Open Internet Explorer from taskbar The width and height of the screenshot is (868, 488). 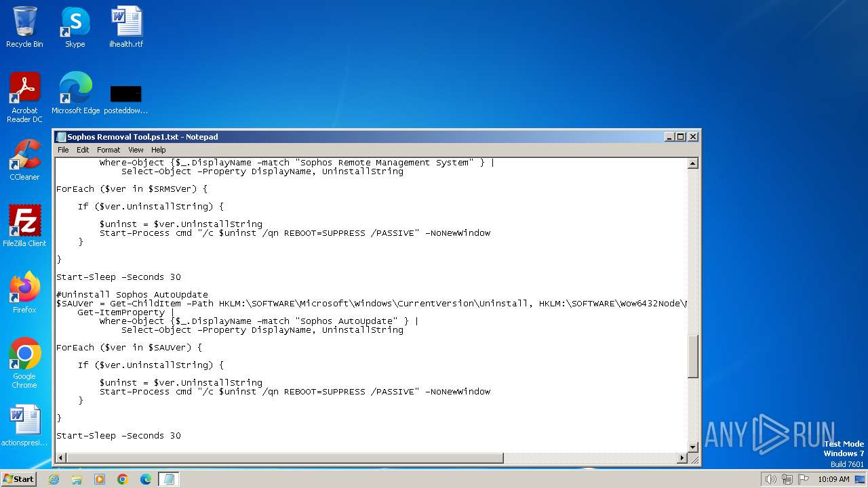pos(54,479)
